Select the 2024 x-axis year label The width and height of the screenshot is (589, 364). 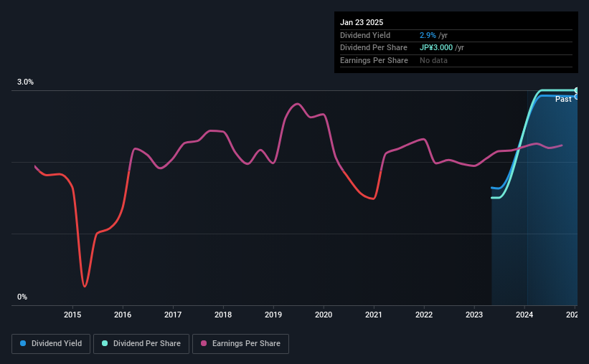(x=524, y=315)
